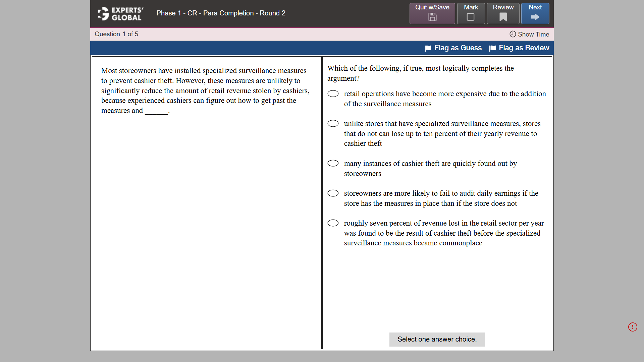The image size is (644, 362).
Task: Click the clock icon beside Show Time
Action: (x=512, y=34)
